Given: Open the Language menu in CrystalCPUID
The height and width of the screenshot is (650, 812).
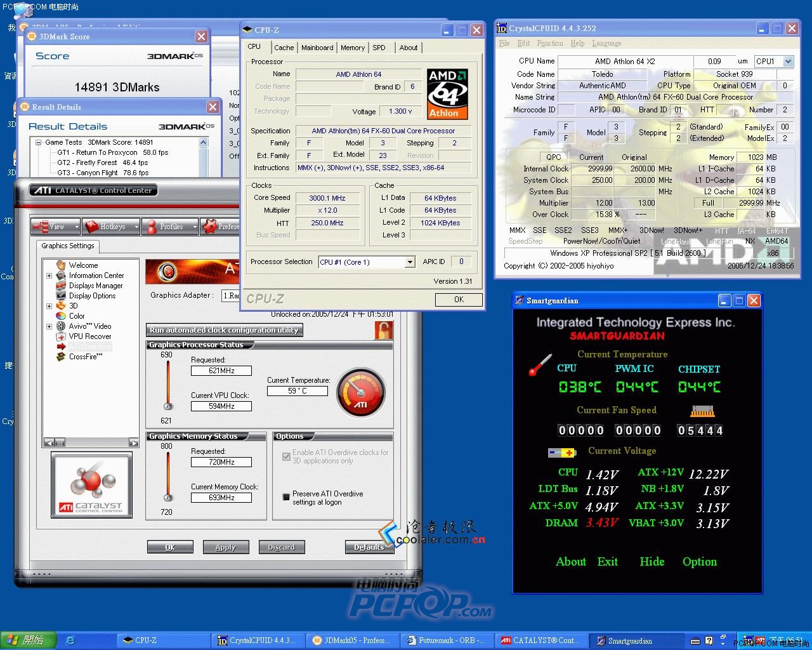Looking at the screenshot, I should click(x=606, y=43).
